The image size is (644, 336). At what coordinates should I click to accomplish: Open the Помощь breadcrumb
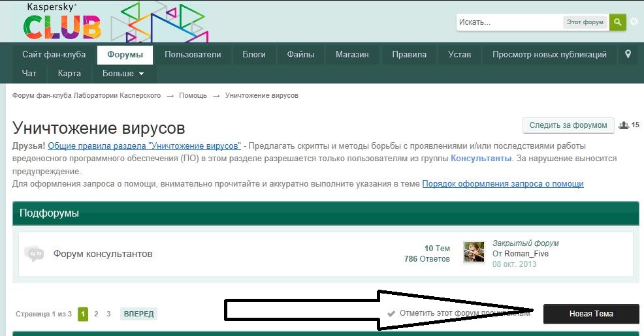point(193,96)
